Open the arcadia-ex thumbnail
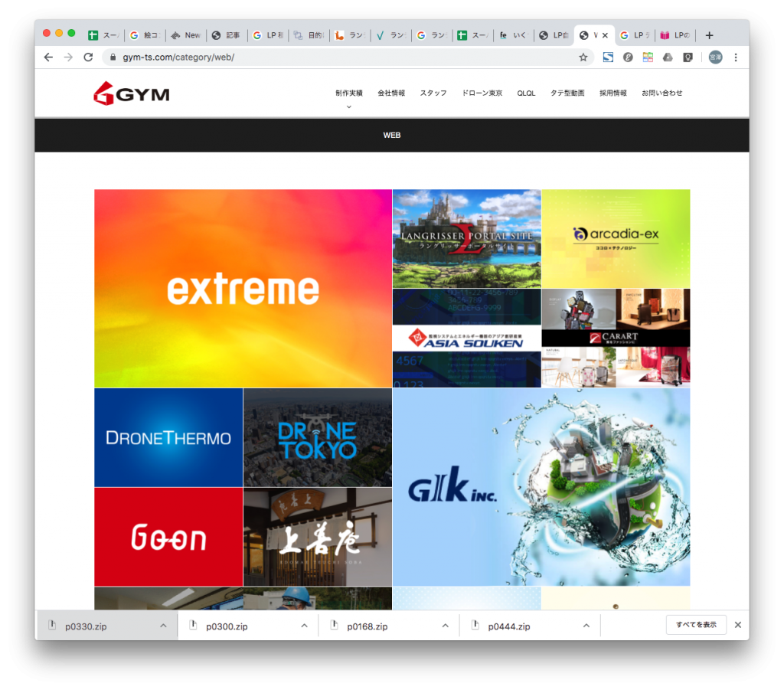784x690 pixels. 616,238
